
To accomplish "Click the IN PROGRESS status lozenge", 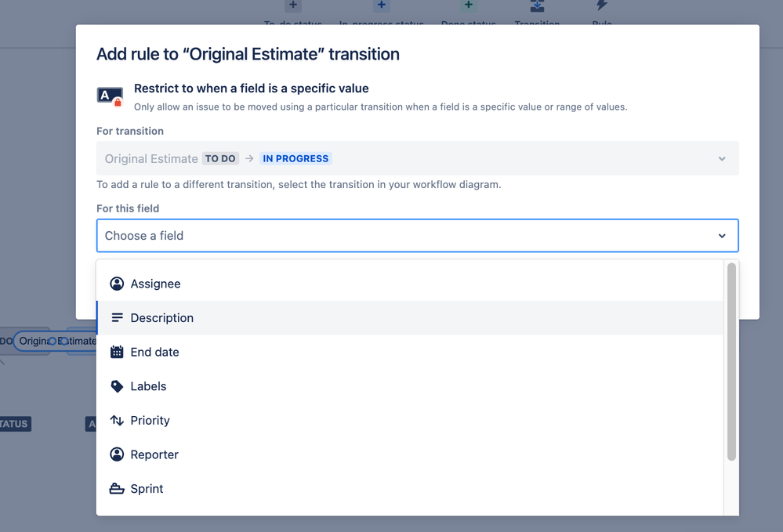I will pos(295,159).
